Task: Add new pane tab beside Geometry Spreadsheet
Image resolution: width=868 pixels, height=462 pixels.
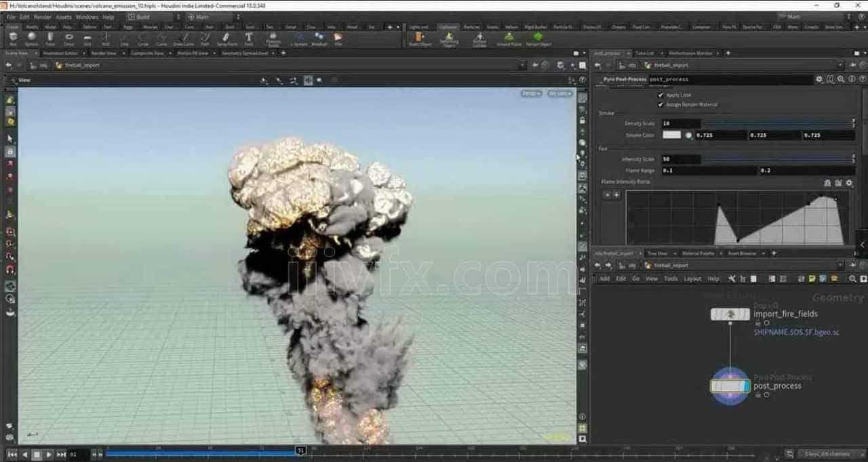Action: coord(283,53)
